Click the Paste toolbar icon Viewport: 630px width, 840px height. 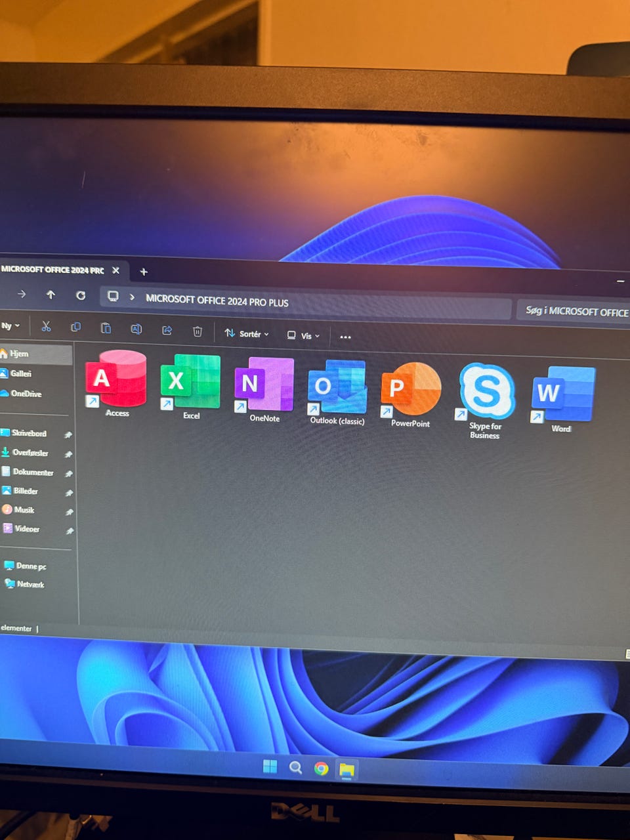point(106,328)
